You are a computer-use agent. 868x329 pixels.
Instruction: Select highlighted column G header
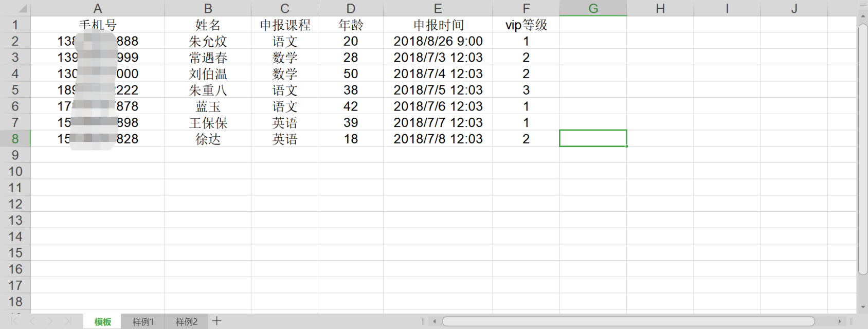[593, 8]
